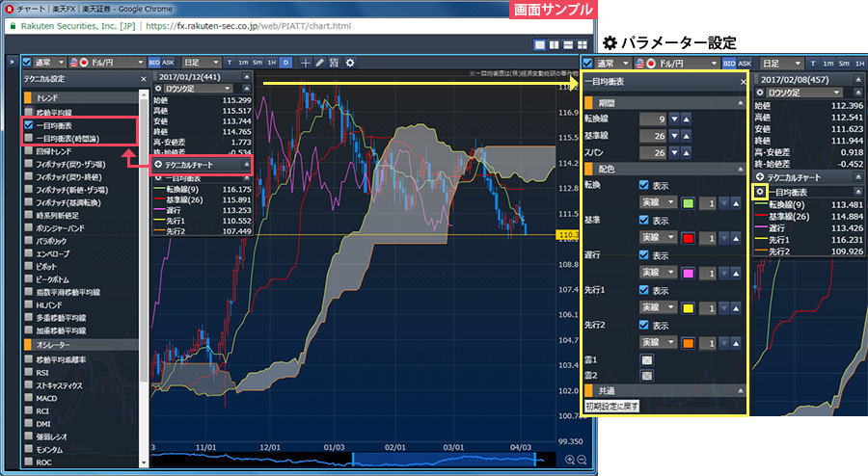The width and height of the screenshot is (868, 476).
Task: Open 通常 dropdown in main toolbar
Action: click(x=49, y=63)
